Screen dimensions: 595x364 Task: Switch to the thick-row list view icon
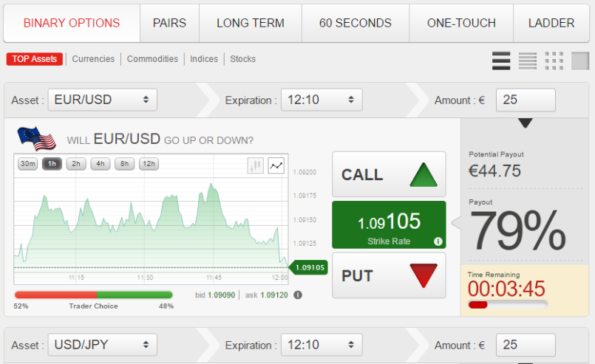point(501,61)
